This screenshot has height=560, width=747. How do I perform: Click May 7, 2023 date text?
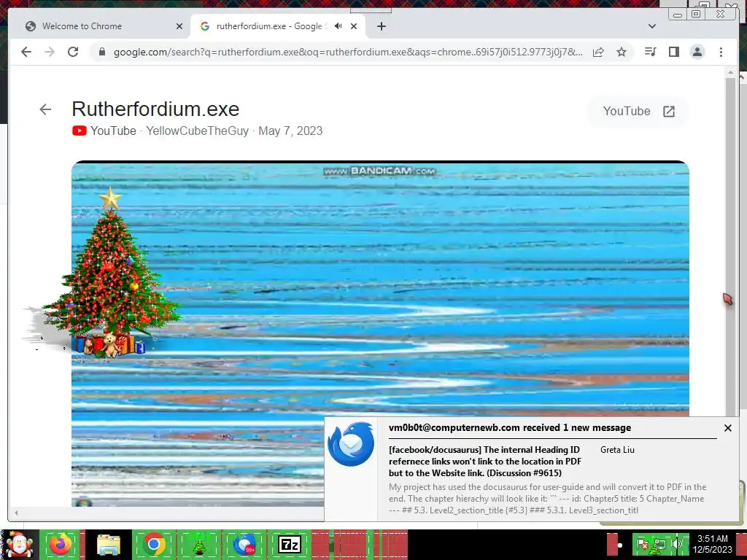coord(290,131)
